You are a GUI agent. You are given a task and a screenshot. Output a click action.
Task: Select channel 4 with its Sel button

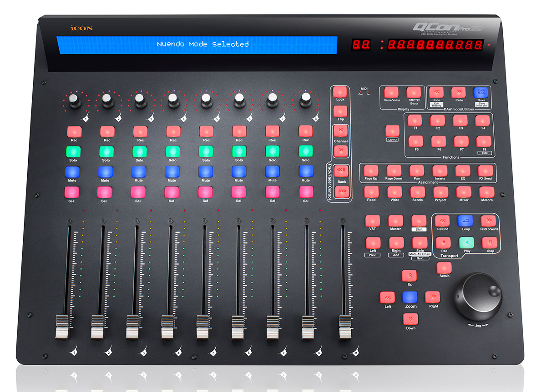pyautogui.click(x=172, y=192)
